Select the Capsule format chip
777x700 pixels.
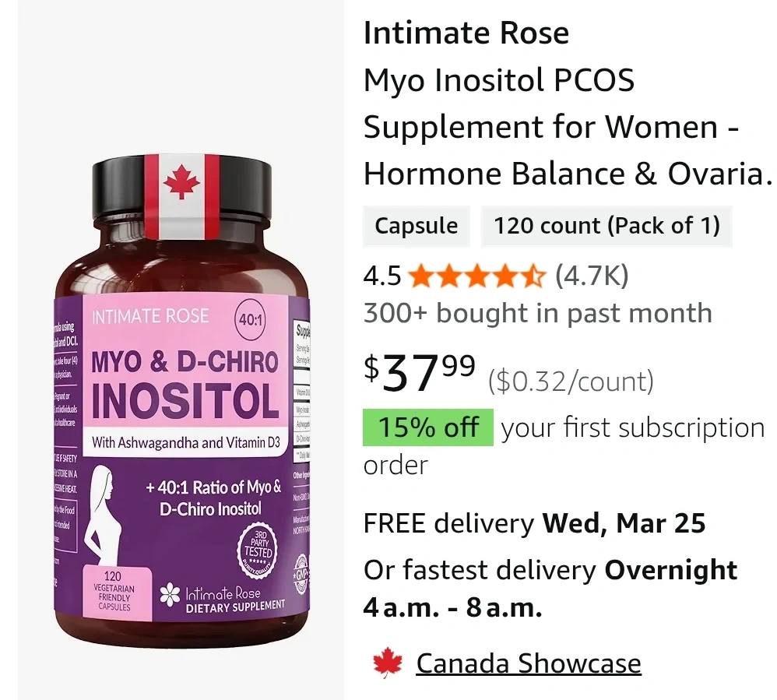pyautogui.click(x=417, y=226)
